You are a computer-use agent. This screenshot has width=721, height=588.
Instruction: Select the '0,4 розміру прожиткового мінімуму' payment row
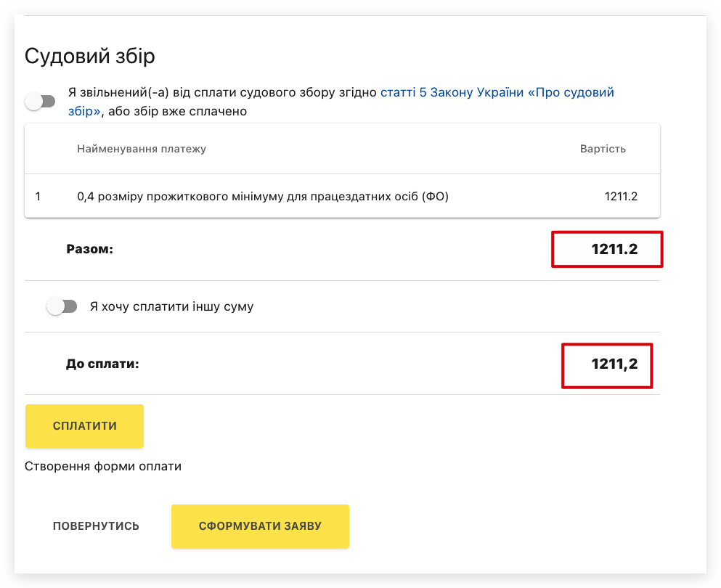pyautogui.click(x=263, y=196)
